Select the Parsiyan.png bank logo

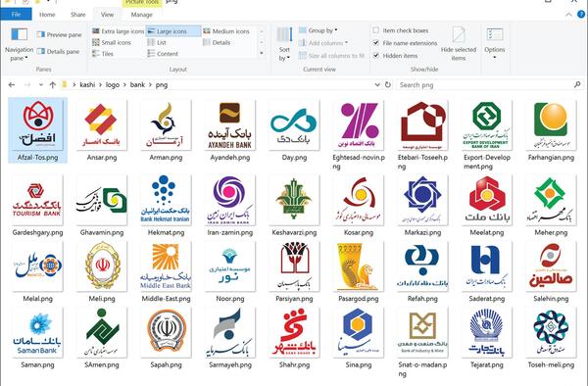[294, 266]
